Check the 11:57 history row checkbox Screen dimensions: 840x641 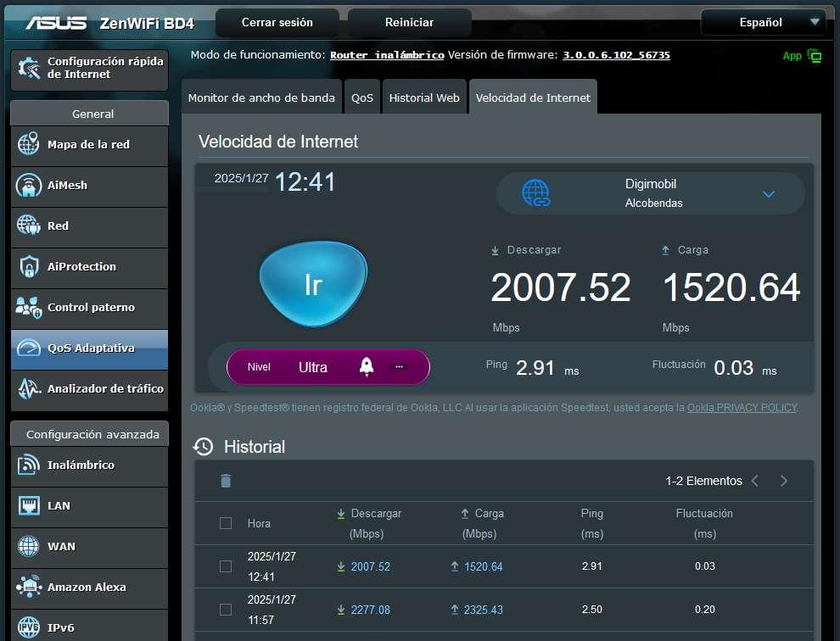(x=226, y=610)
